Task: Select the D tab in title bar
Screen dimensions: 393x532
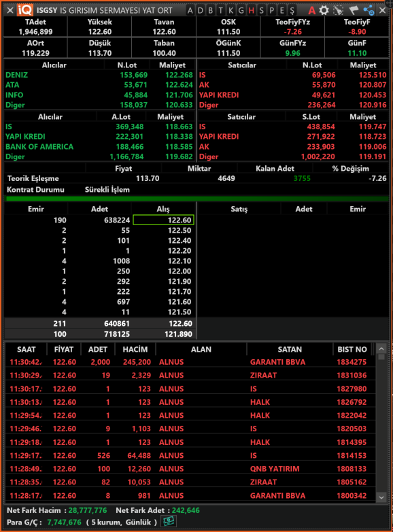Action: (201, 10)
